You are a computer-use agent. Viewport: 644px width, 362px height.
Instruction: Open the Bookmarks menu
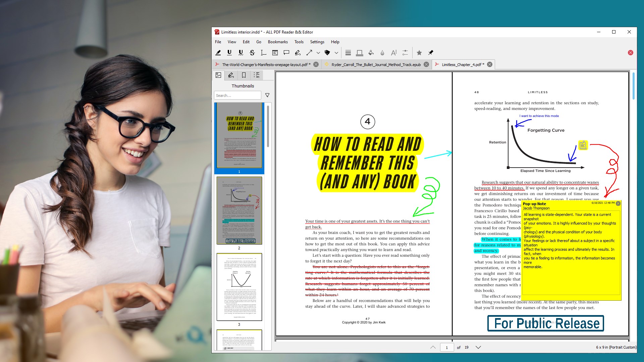(x=277, y=42)
